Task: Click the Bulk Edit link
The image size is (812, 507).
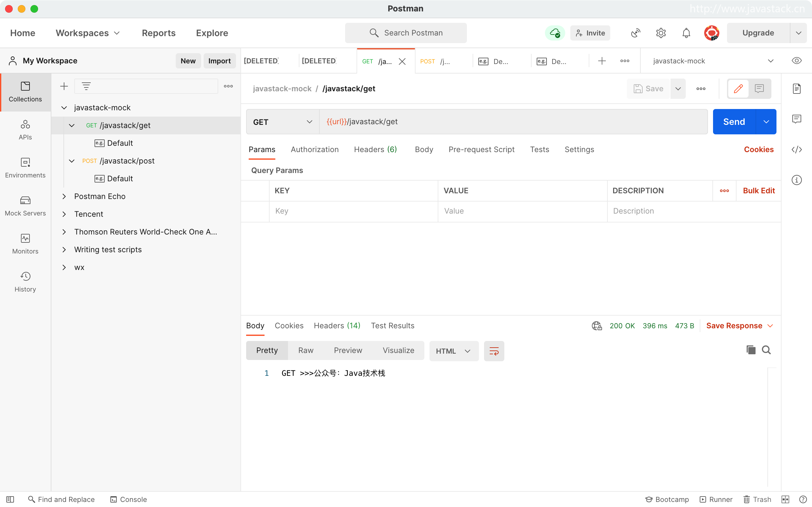Action: click(x=759, y=191)
